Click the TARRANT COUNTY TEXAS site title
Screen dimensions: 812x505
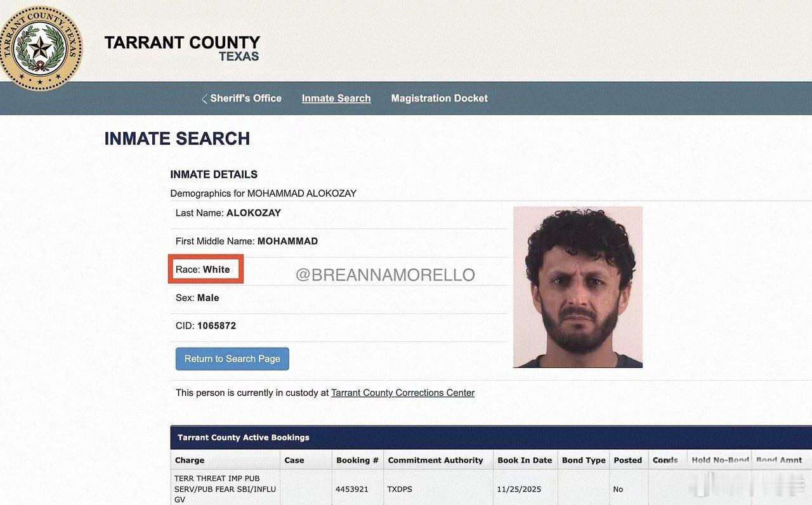tap(183, 48)
